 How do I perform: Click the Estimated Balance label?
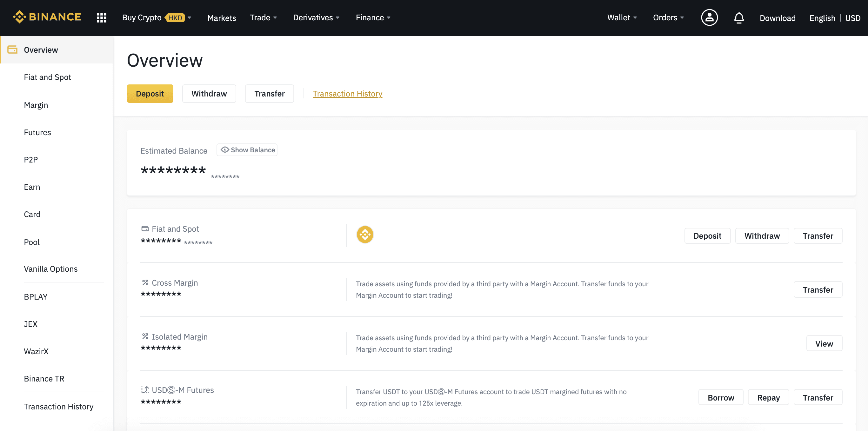coord(174,150)
